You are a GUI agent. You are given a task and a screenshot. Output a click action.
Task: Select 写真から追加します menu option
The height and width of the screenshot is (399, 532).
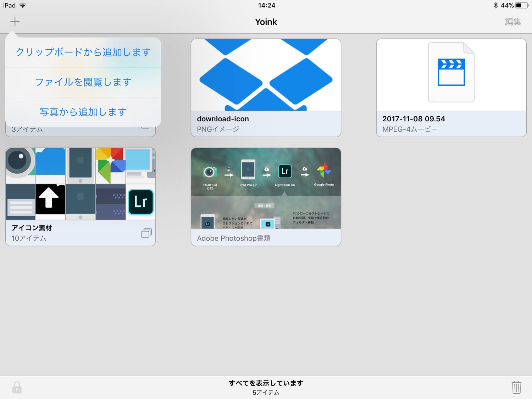tap(83, 112)
